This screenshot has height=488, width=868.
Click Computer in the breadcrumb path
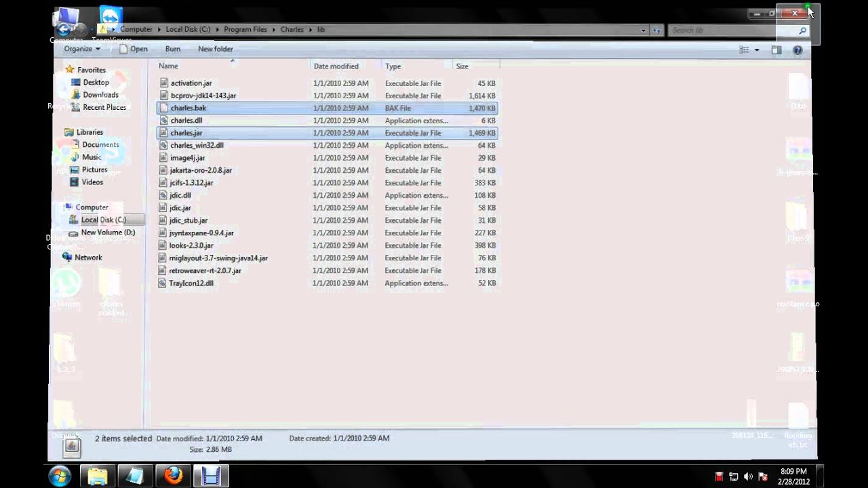tap(136, 30)
